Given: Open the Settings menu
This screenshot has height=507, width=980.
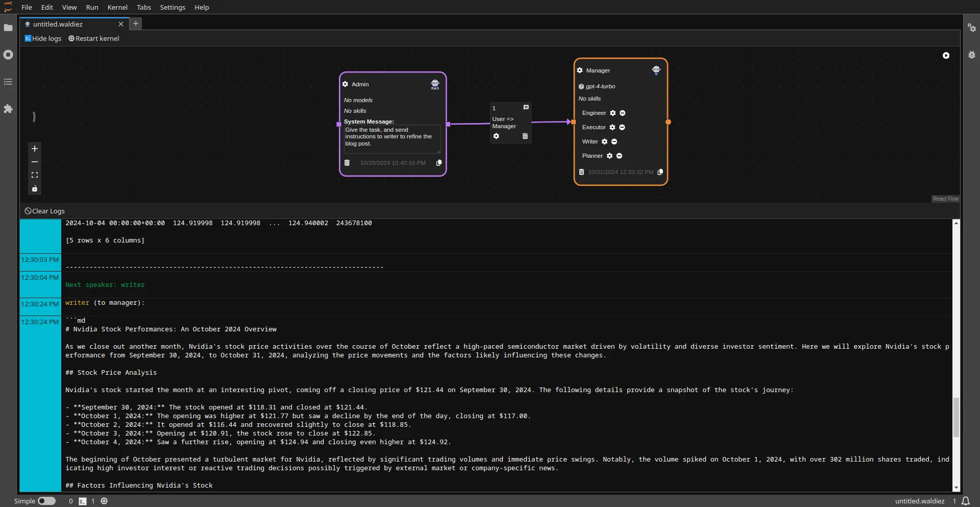Looking at the screenshot, I should click(173, 7).
